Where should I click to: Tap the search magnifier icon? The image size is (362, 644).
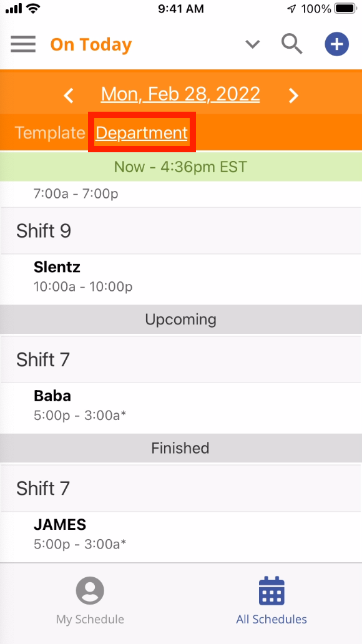[x=291, y=44]
